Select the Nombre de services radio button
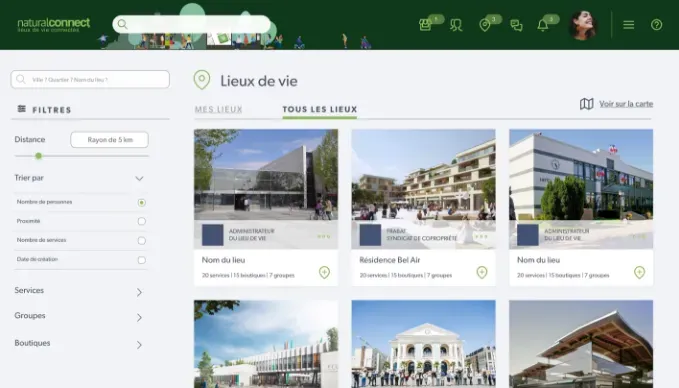This screenshot has width=679, height=388. [142, 241]
